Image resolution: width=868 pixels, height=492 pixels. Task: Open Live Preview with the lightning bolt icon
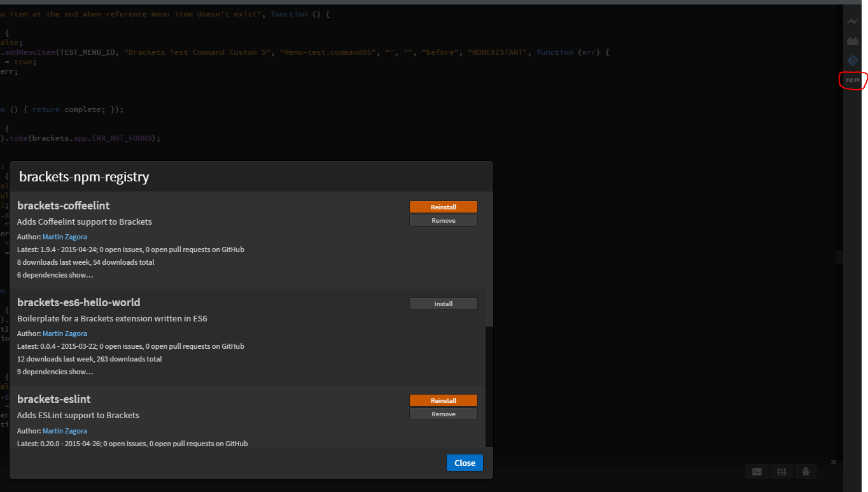click(852, 22)
